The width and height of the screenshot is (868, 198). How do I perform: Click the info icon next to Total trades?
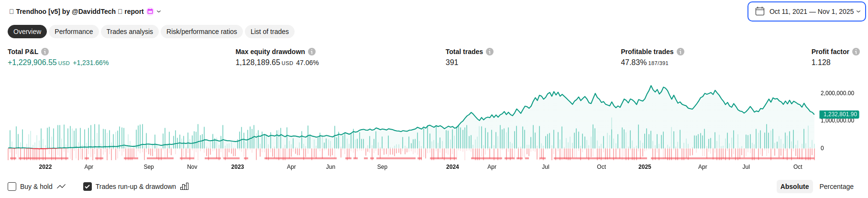(490, 52)
